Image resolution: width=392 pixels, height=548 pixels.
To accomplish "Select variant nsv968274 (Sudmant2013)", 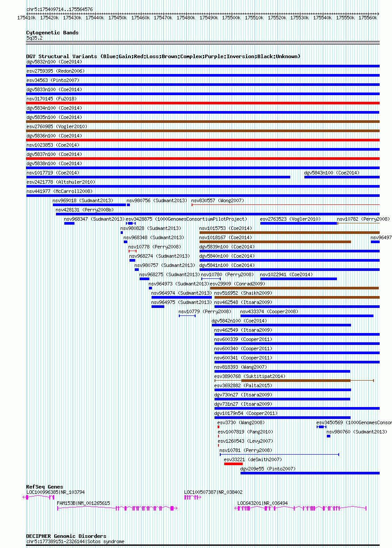I will pyautogui.click(x=132, y=260).
